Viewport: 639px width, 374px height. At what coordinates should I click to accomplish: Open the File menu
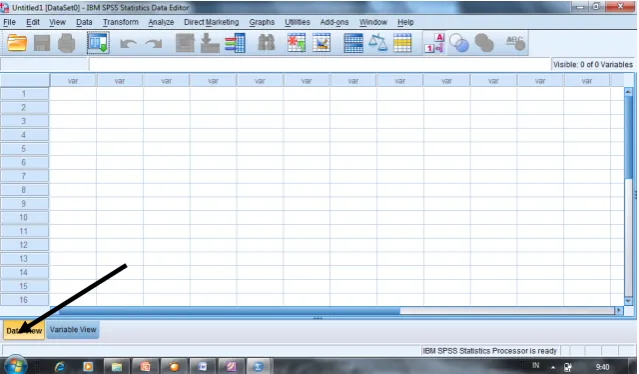coord(9,22)
